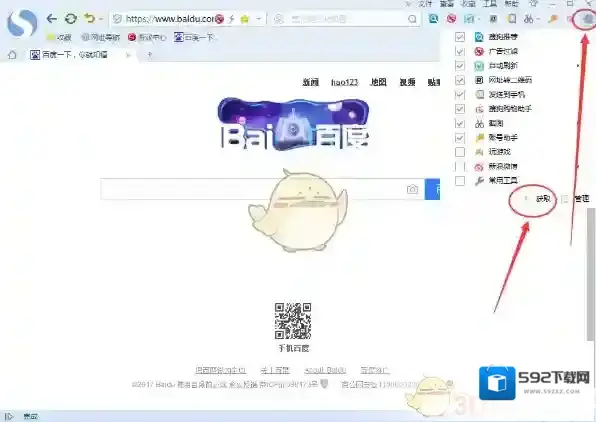Open the 查看 menu
The image size is (596, 422).
pyautogui.click(x=447, y=4)
